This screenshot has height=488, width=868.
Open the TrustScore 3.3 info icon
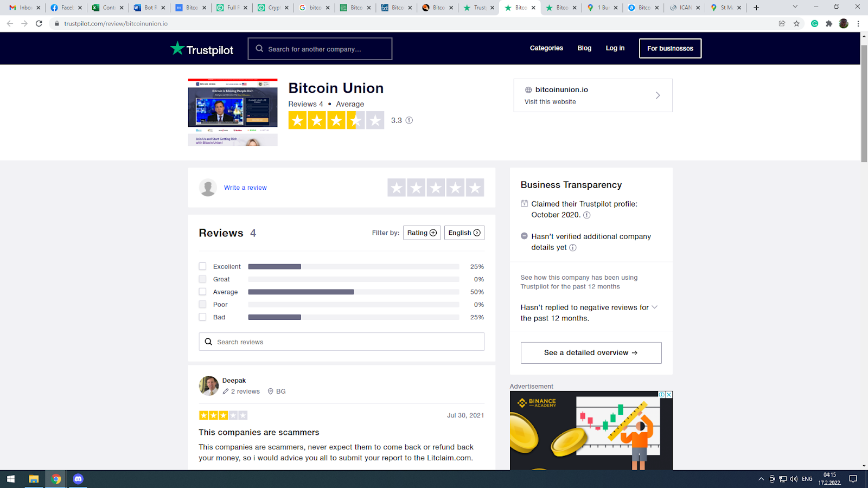click(409, 120)
